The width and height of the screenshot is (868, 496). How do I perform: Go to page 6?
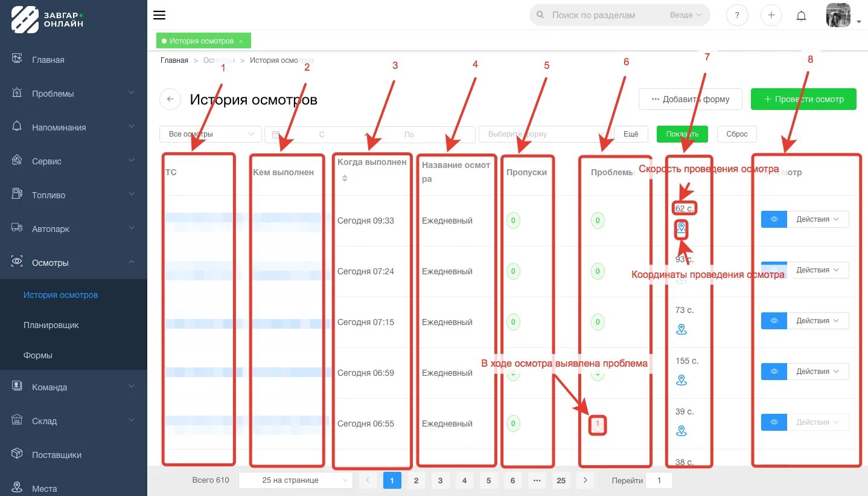(x=512, y=481)
